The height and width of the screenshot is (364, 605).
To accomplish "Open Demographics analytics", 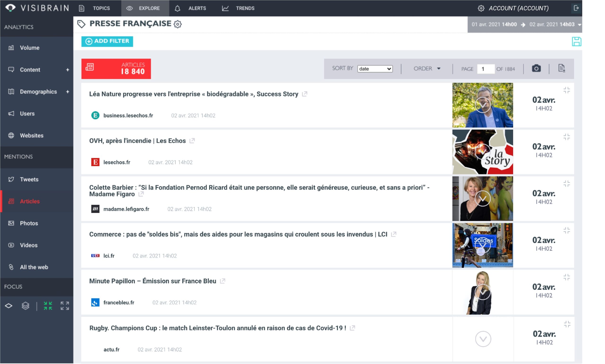I will [x=38, y=91].
